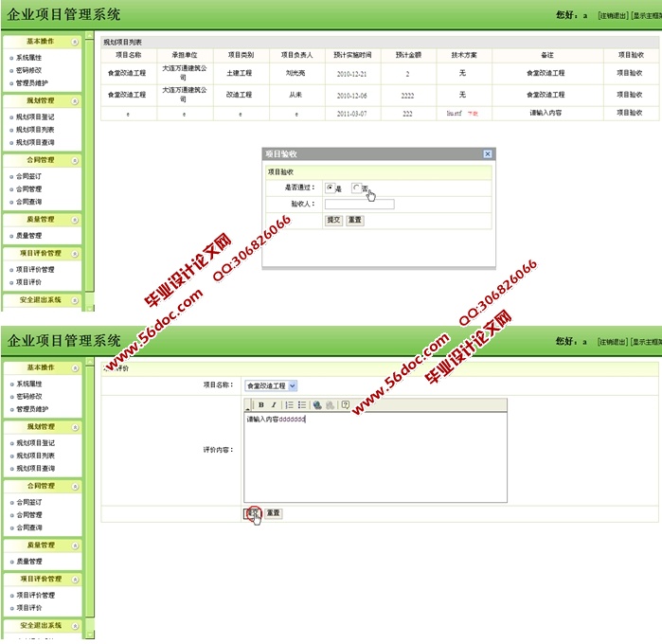The height and width of the screenshot is (644, 662).
Task: Click inside the 评价内容 text editing area
Action: coord(375,457)
